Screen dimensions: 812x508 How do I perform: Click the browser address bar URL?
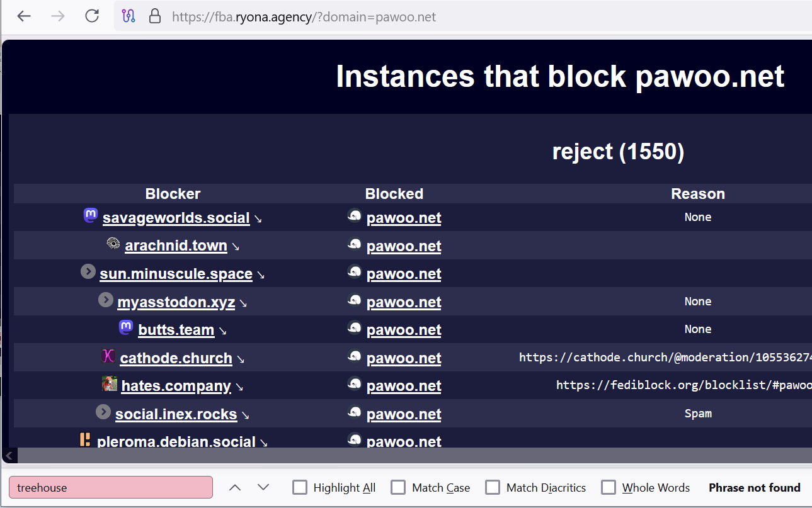coord(304,17)
